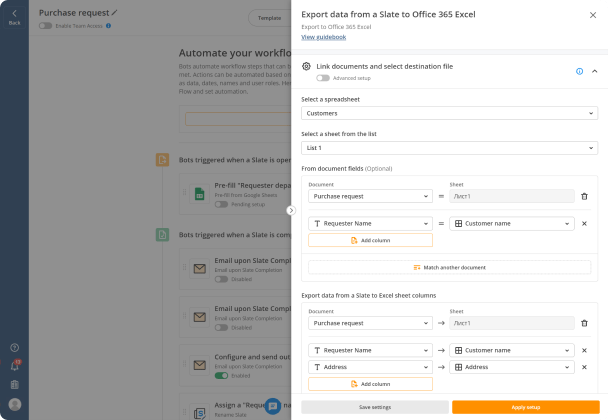The width and height of the screenshot is (608, 420).
Task: Collapse the Link documents section chevron
Action: [x=594, y=71]
